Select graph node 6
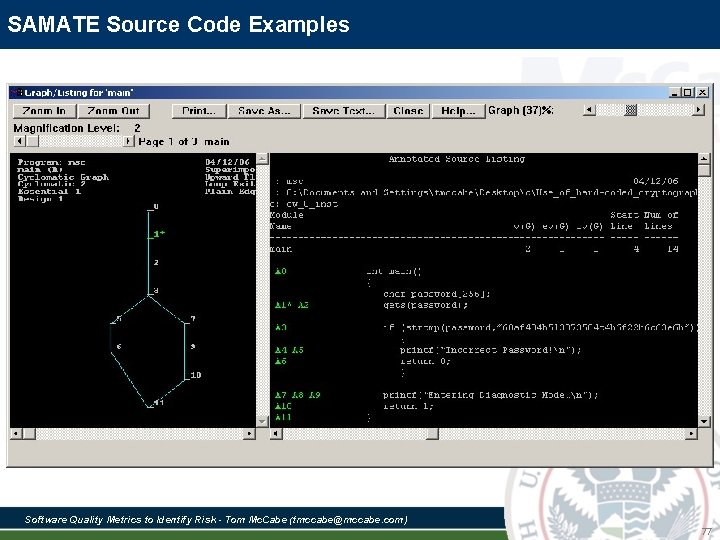720x540 pixels. [119, 346]
